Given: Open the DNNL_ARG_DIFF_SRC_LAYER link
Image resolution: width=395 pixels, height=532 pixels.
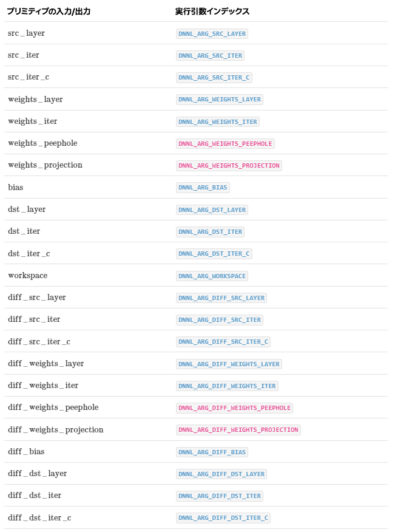Looking at the screenshot, I should 221,298.
